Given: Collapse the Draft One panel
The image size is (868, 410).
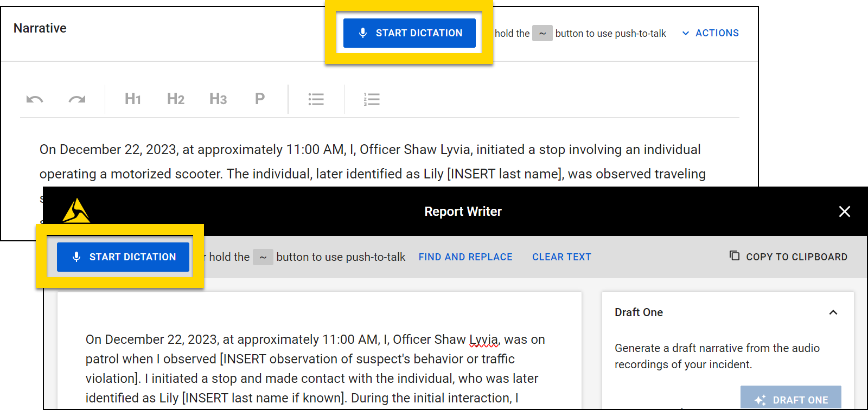Looking at the screenshot, I should 833,312.
